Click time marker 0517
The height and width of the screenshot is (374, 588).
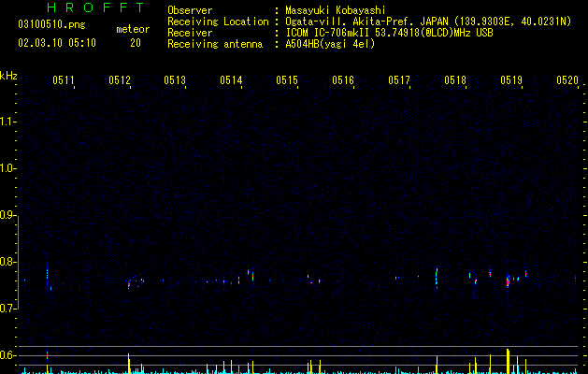[399, 79]
